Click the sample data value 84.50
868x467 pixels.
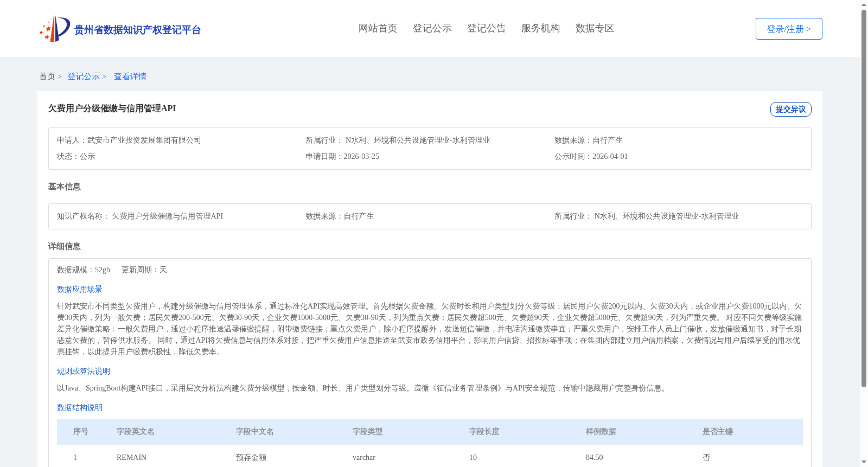595,457
